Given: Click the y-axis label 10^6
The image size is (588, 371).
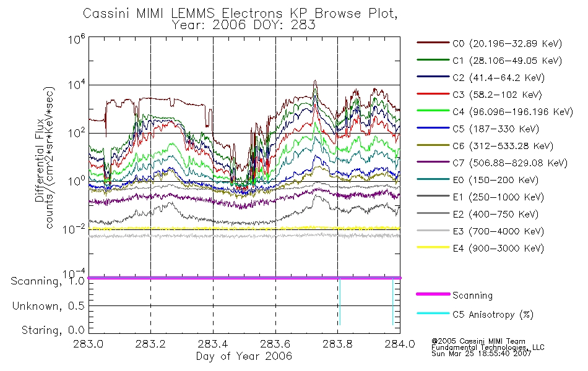Looking at the screenshot, I should pos(77,39).
